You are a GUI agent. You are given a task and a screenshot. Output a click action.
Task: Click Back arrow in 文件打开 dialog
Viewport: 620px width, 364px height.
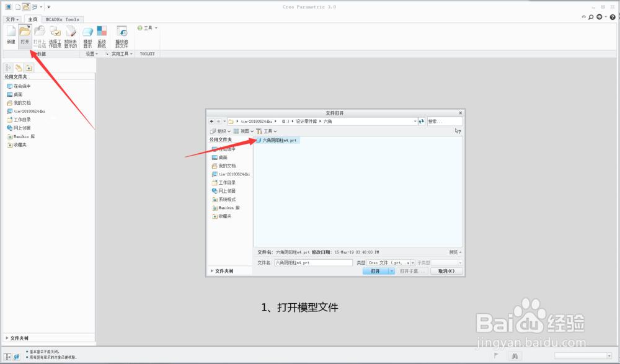tap(211, 122)
